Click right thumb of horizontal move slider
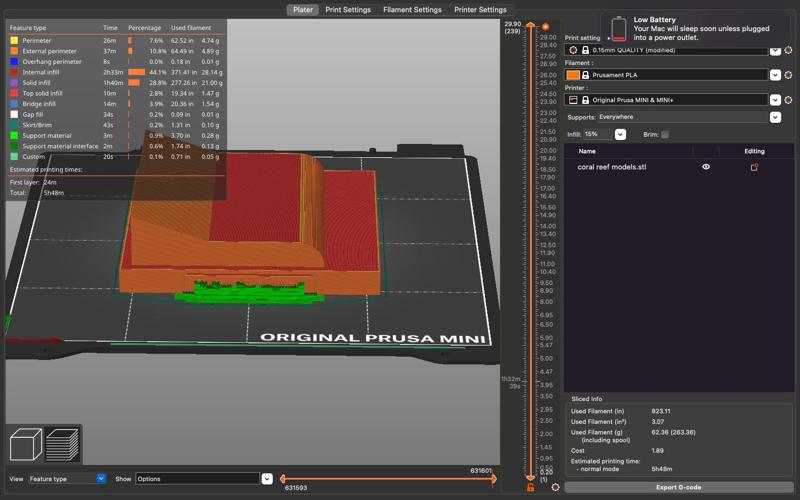This screenshot has width=800, height=500. tap(493, 479)
